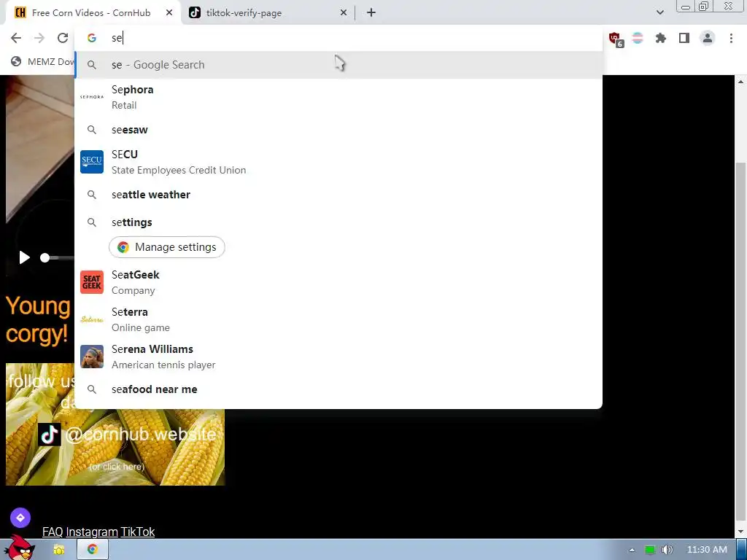This screenshot has height=560, width=747.
Task: Select 'se - Google Search' suggestion
Action: 338,65
